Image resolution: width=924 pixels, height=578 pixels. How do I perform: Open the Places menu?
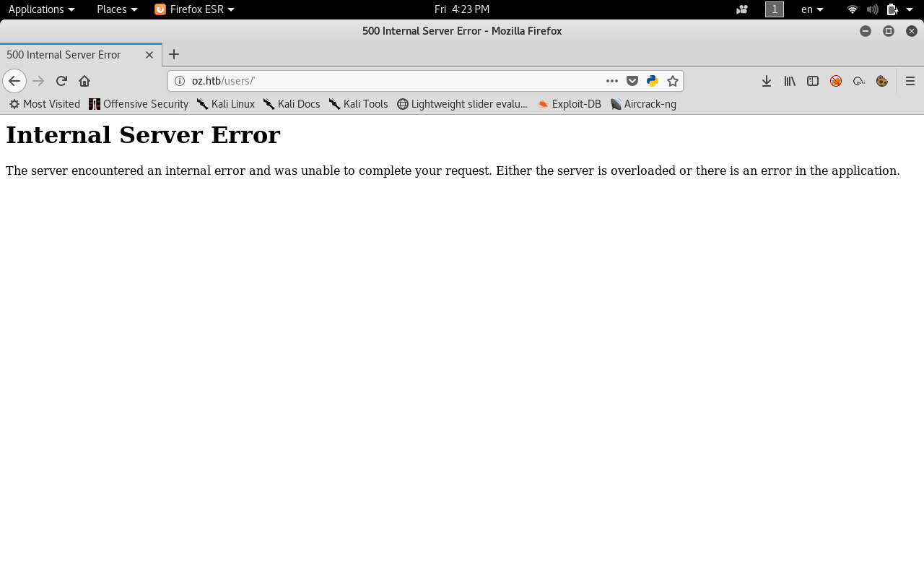click(116, 9)
